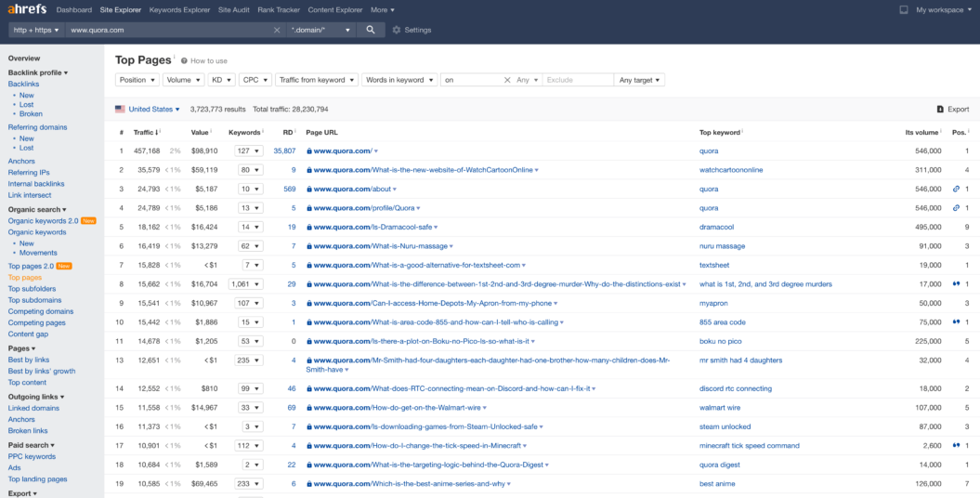Image resolution: width=980 pixels, height=498 pixels.
Task: Open Words in keyword dropdown
Action: (x=400, y=80)
